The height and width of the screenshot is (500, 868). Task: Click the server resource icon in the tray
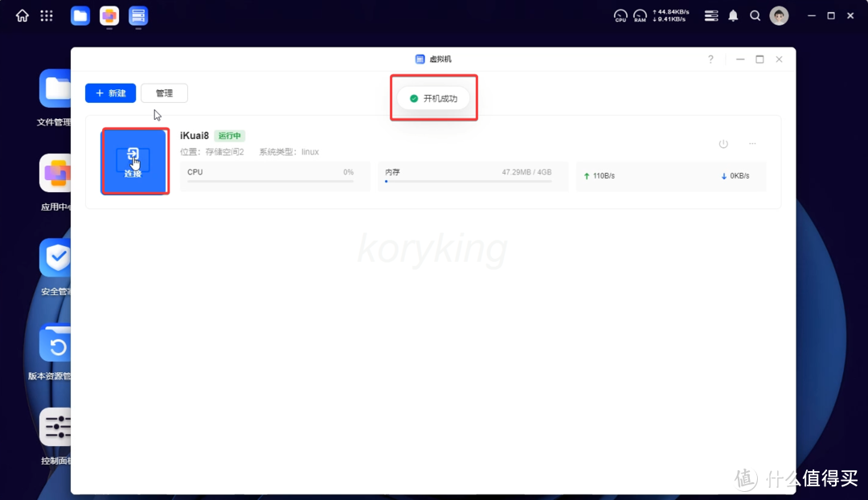tap(710, 15)
